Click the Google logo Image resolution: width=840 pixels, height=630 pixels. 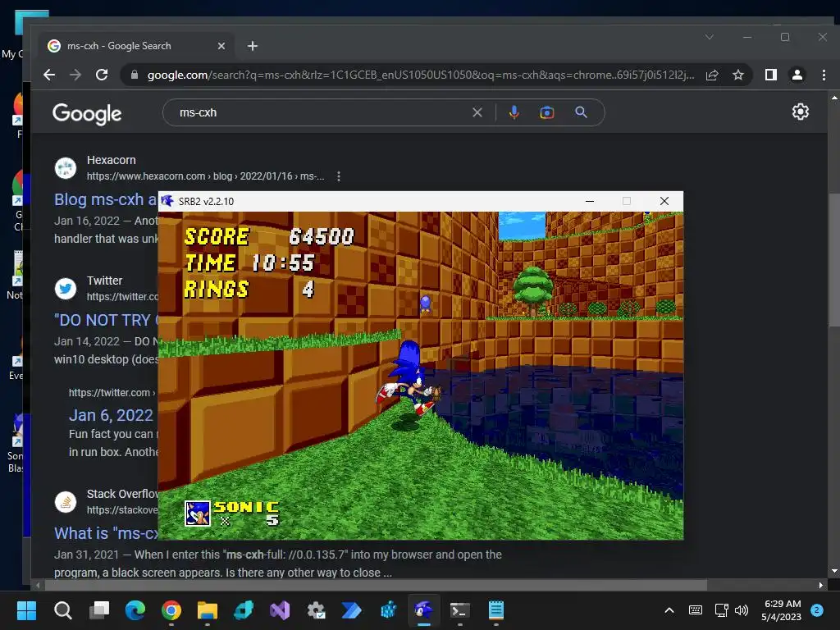87,113
